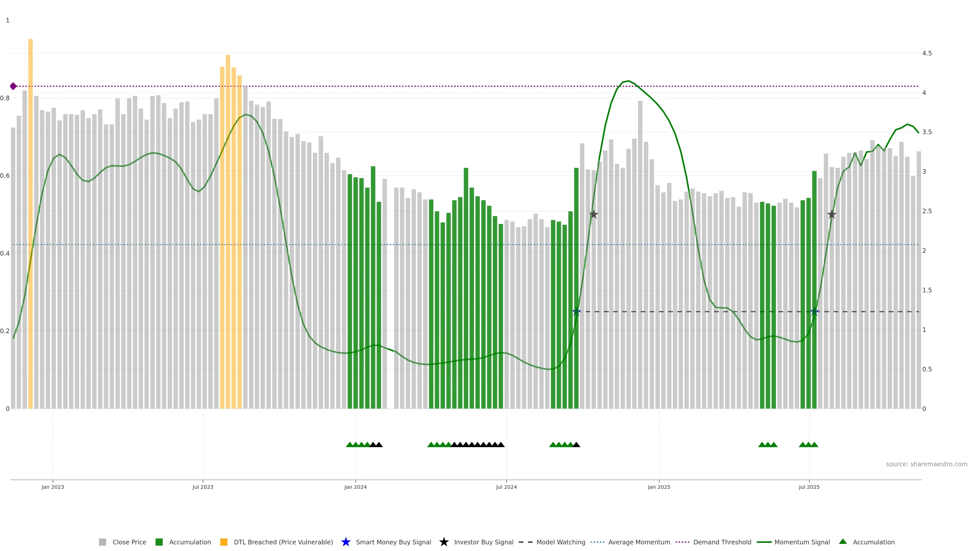Viewport: 980px width, 551px height.
Task: Click the black star marker near October 2024
Action: point(593,215)
